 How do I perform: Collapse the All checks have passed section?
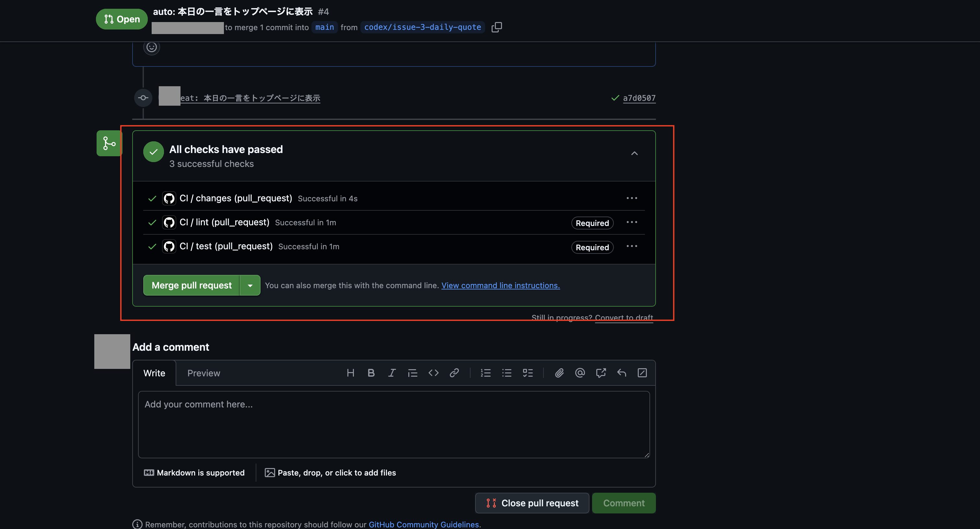(x=634, y=153)
